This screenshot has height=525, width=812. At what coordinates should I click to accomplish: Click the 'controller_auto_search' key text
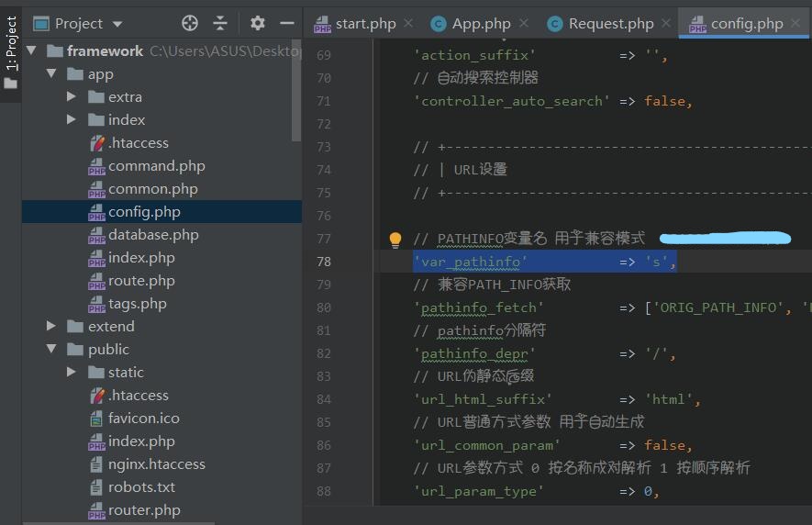click(512, 101)
